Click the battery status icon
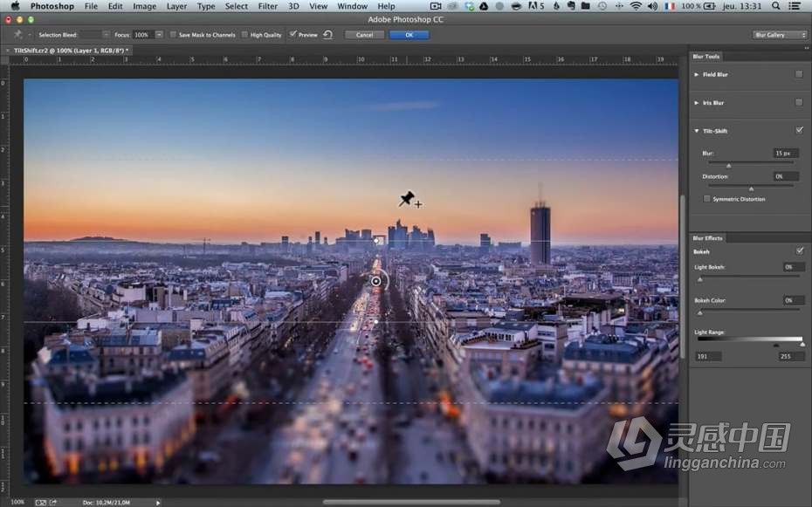The image size is (812, 507). click(x=710, y=6)
